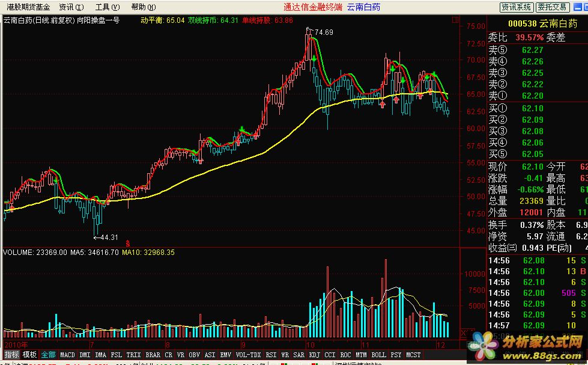Select the BOLL indicator tab
Viewport: 588px width, 365px height.
379,355
